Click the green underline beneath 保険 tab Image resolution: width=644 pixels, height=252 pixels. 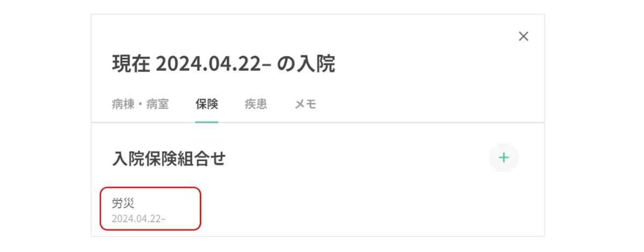pyautogui.click(x=207, y=122)
